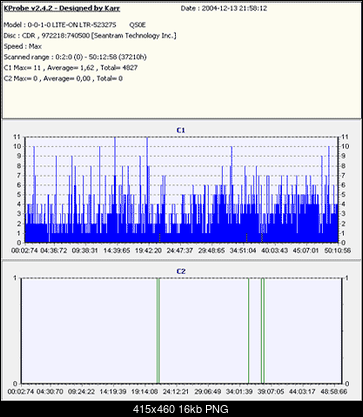Click '29:48:65' on the C1 time axis
The height and width of the screenshot is (417, 363).
(x=211, y=250)
